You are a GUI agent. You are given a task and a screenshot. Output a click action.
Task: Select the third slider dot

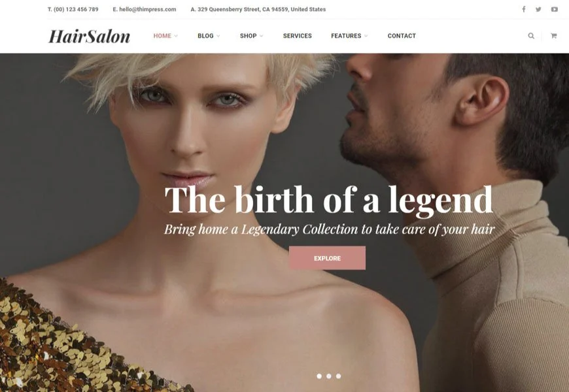[338, 376]
